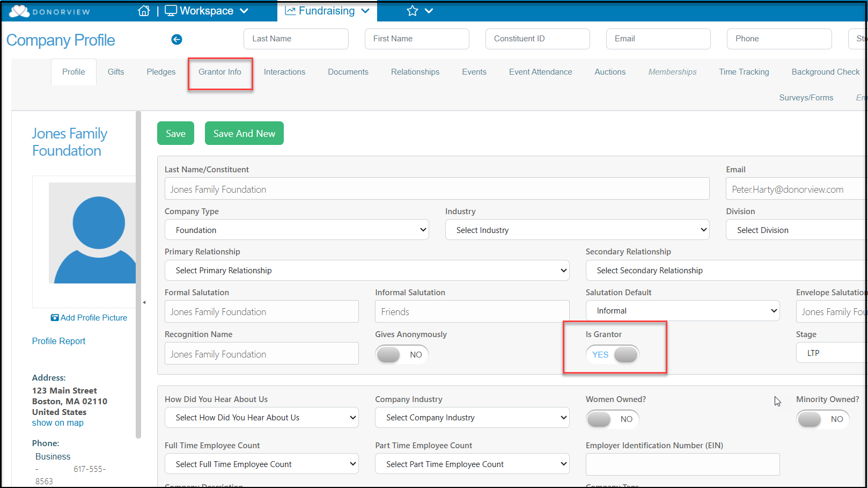Click the favorites star icon

pos(412,11)
